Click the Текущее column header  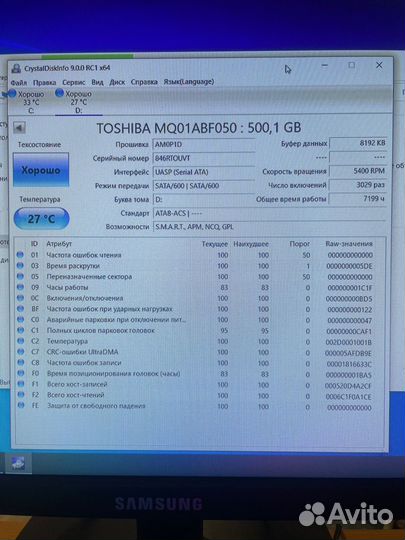pos(215,244)
